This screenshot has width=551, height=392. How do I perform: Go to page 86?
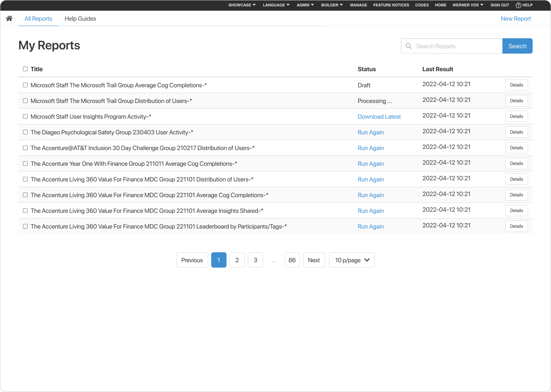(292, 260)
